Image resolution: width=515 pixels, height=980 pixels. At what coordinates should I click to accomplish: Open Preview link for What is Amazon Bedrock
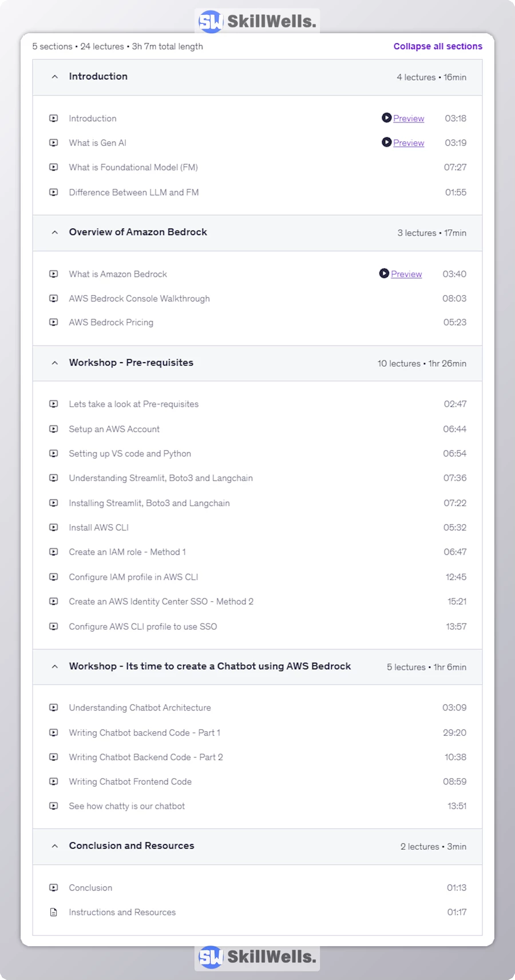[x=406, y=274]
